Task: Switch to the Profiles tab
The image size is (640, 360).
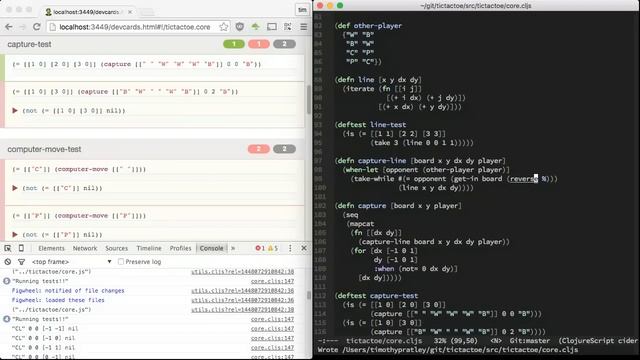Action: coord(180,248)
